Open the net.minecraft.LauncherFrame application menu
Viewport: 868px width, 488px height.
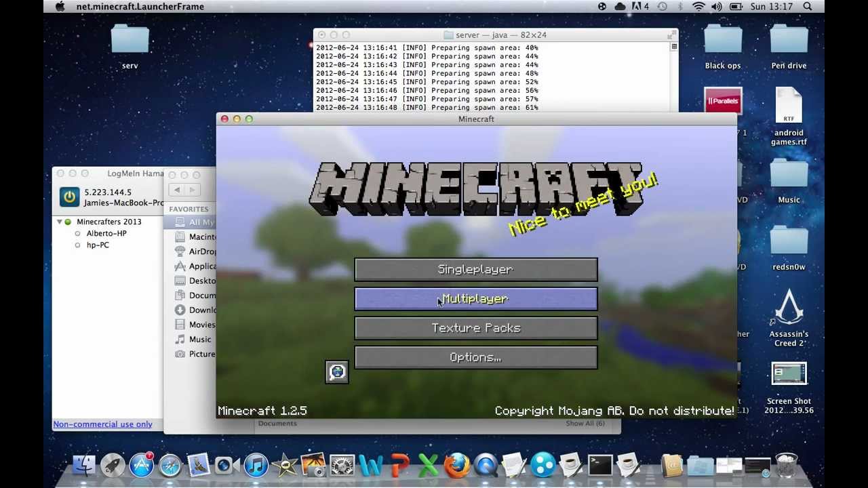point(140,6)
